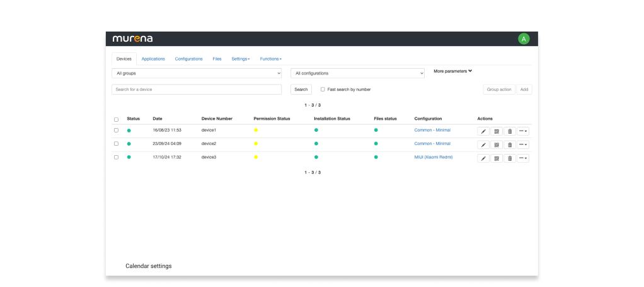
Task: Enable Fast search by number checkbox
Action: point(323,90)
